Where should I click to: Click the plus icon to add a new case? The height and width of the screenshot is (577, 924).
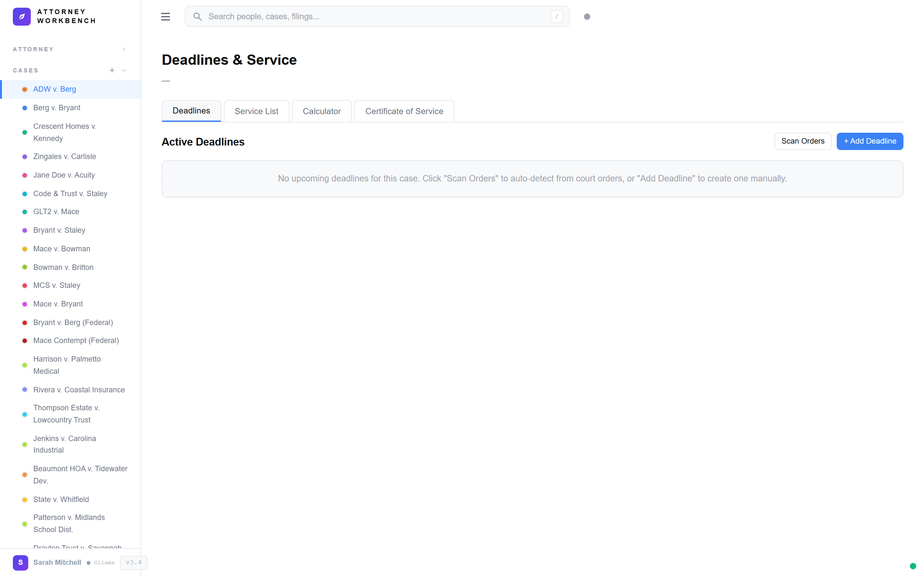(112, 70)
